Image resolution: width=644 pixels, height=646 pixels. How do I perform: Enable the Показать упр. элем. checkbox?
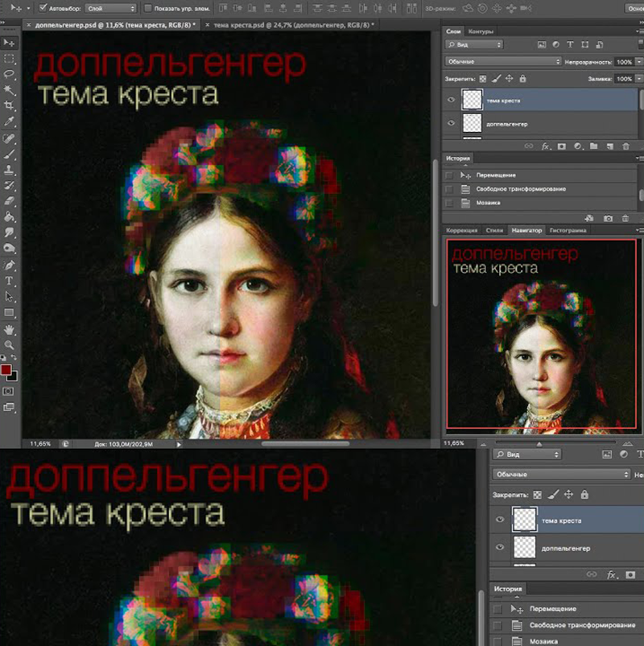coord(148,8)
